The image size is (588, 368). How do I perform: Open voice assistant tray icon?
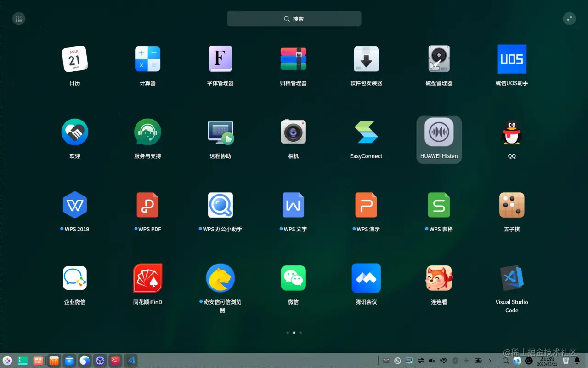tap(517, 361)
